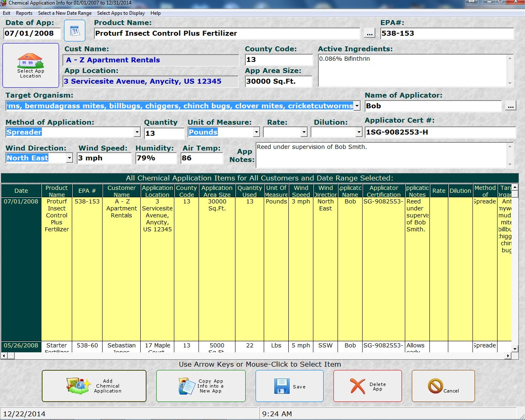Select the Starter Fertilizer row in the grid
Viewport: 525px width, 420px height.
[56, 346]
